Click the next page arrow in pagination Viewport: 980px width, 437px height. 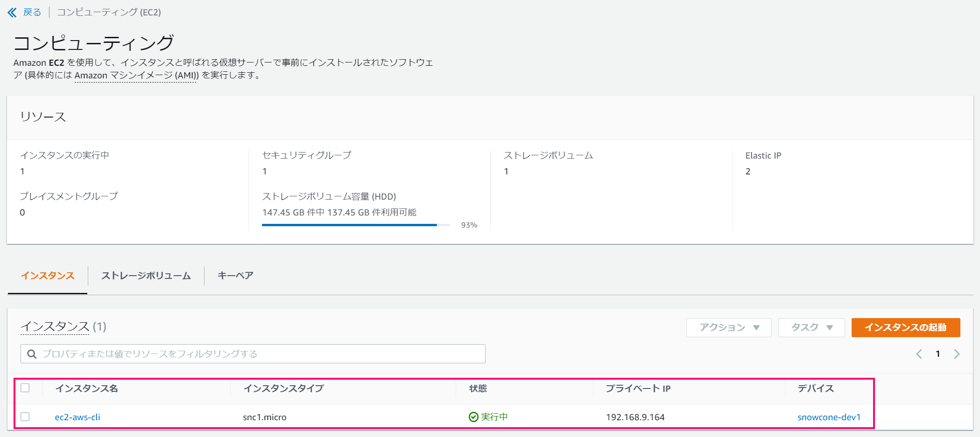[957, 354]
